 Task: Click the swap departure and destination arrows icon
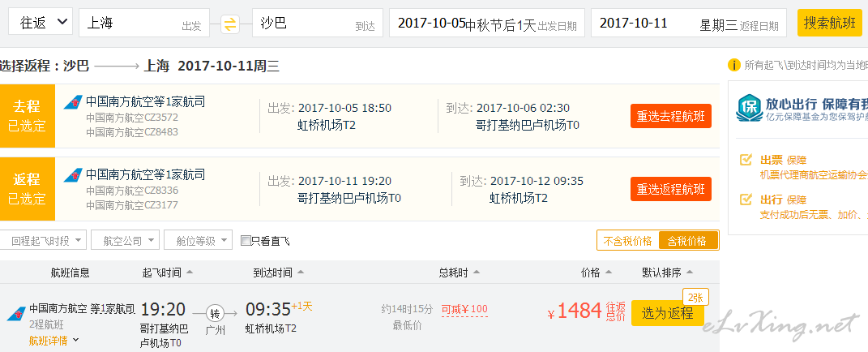tap(230, 24)
